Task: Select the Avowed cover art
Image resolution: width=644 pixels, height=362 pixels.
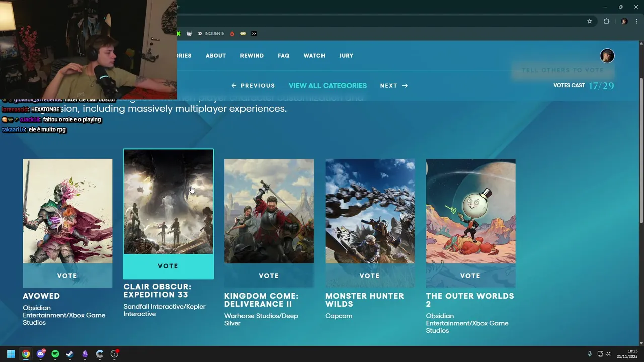Action: point(67,211)
